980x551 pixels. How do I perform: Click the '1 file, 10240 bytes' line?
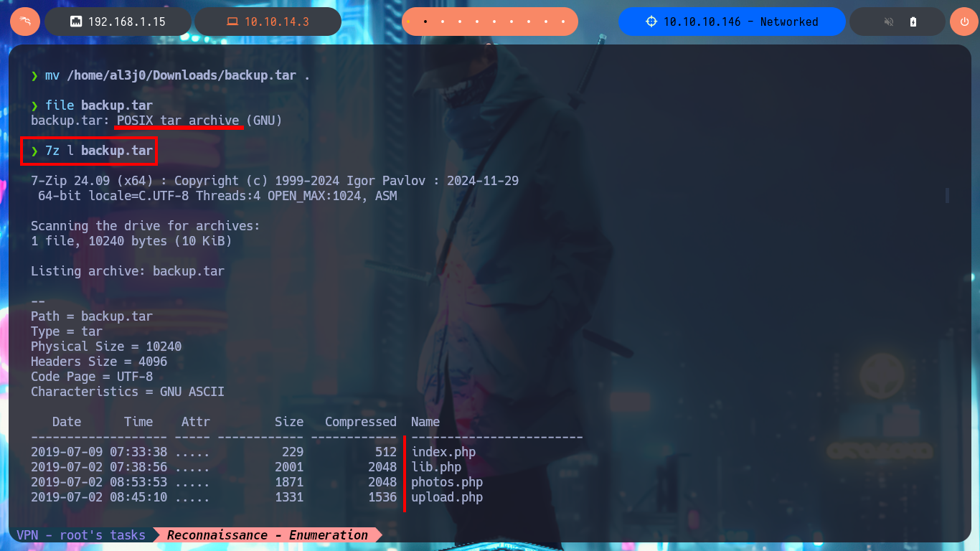131,241
